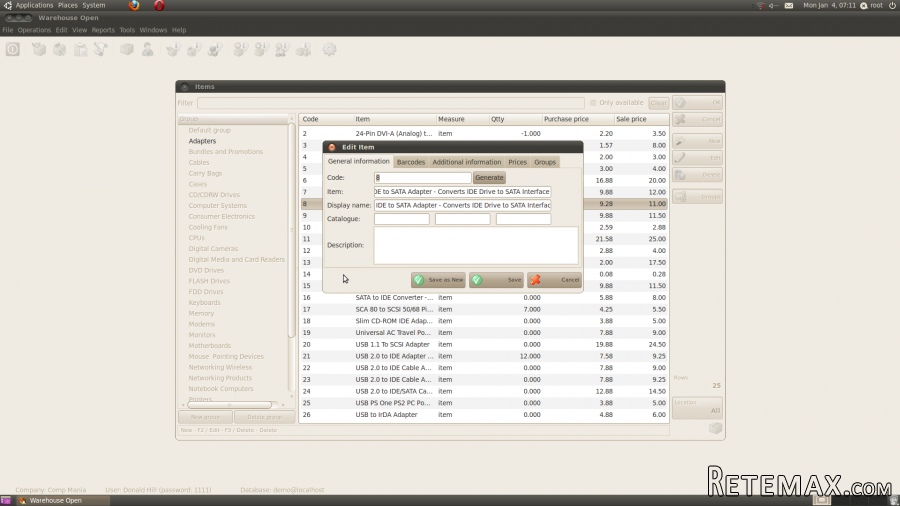This screenshot has height=506, width=900.
Task: Switch to the Barcodes tab
Action: tap(411, 162)
